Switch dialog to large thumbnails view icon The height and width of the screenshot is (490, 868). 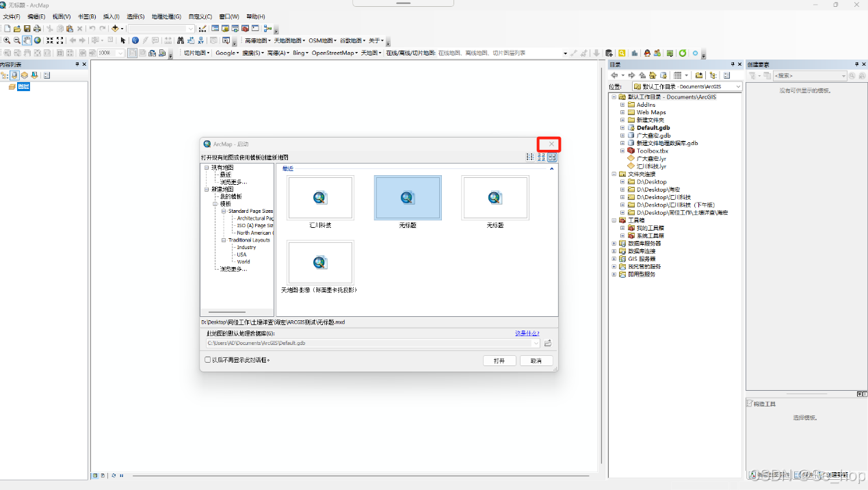pyautogui.click(x=553, y=157)
